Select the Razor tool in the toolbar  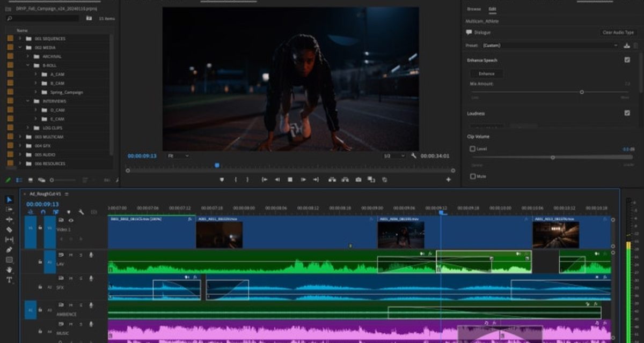9,229
